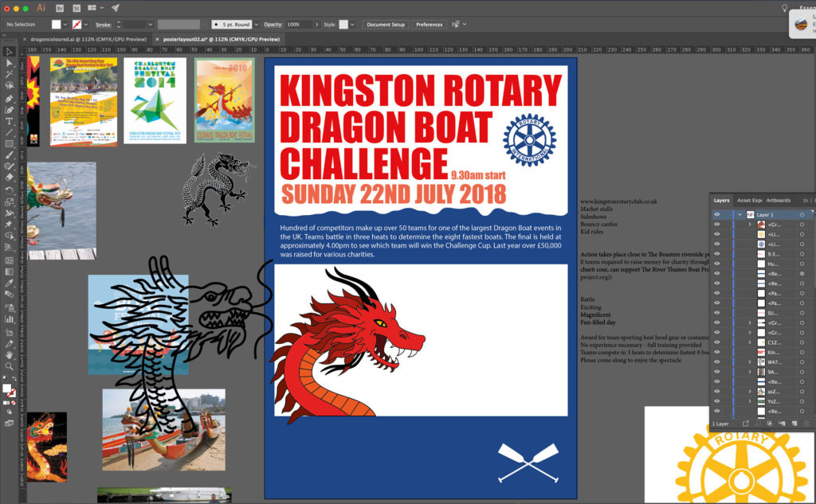Click the Delete Selection trash icon
Image resolution: width=816 pixels, height=504 pixels.
[x=806, y=424]
